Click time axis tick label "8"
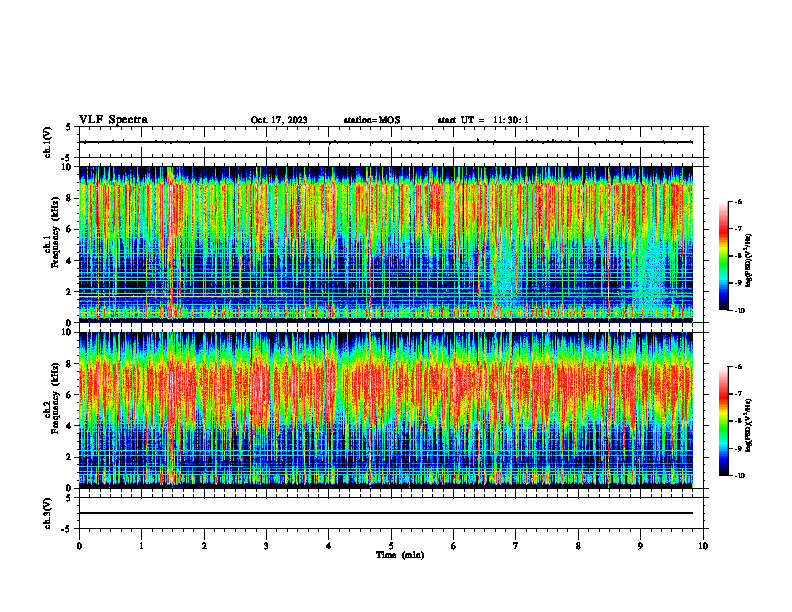The height and width of the screenshot is (612, 792). tap(578, 546)
